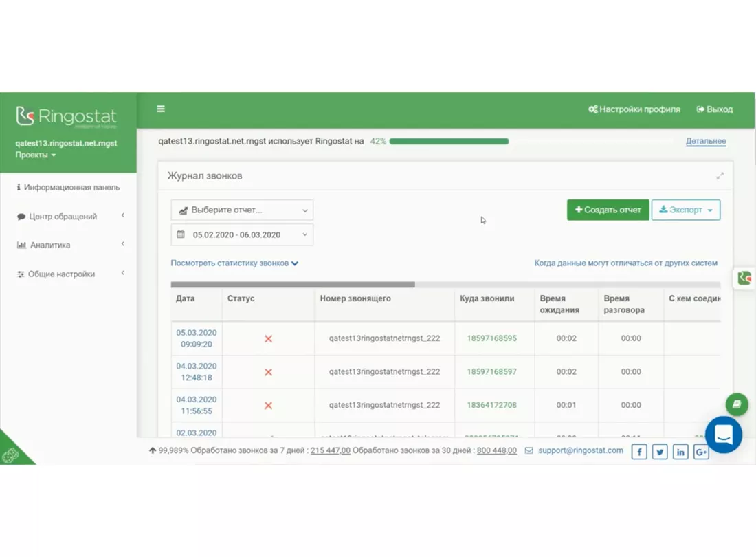Image resolution: width=756 pixels, height=557 pixels.
Task: Click failed status icon for 12:48:18 call
Action: pyautogui.click(x=269, y=372)
